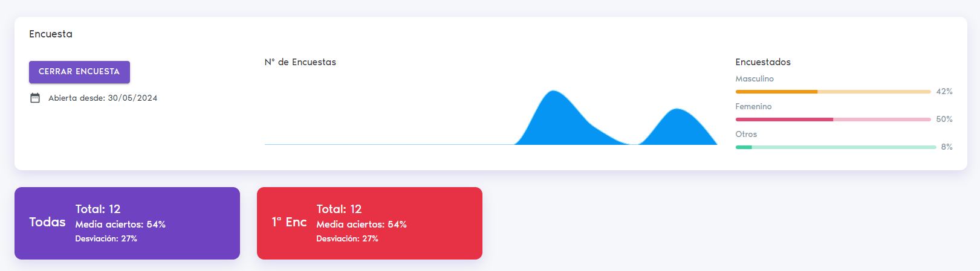980x271 pixels.
Task: Click the CERRAR ENCUESTA button
Action: tap(79, 72)
